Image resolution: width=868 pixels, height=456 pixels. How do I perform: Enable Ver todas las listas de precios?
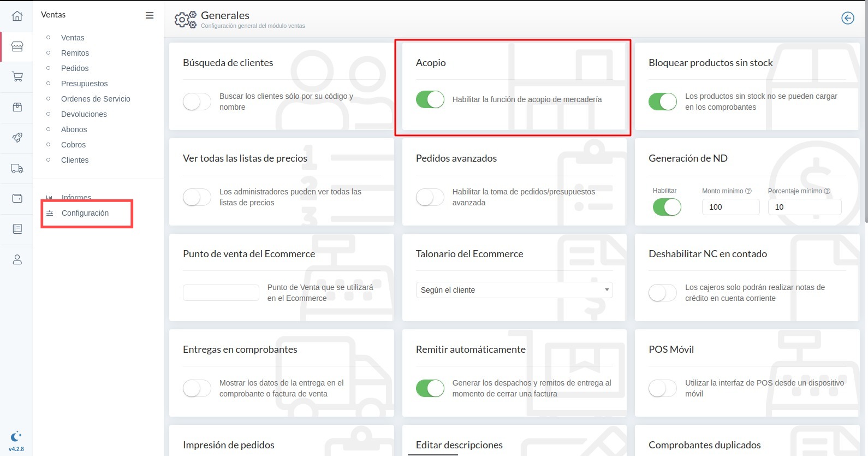pos(197,197)
